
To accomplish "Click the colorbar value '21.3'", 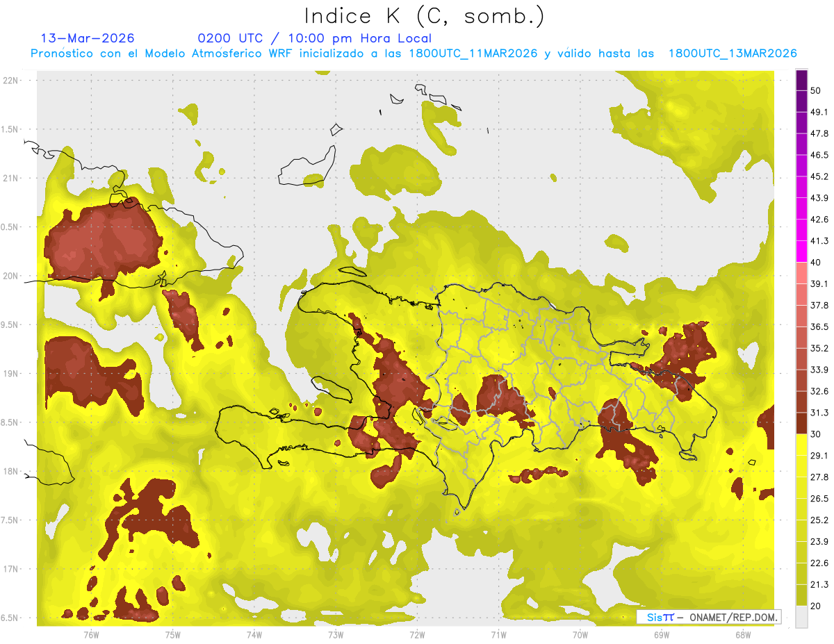I will click(x=819, y=584).
